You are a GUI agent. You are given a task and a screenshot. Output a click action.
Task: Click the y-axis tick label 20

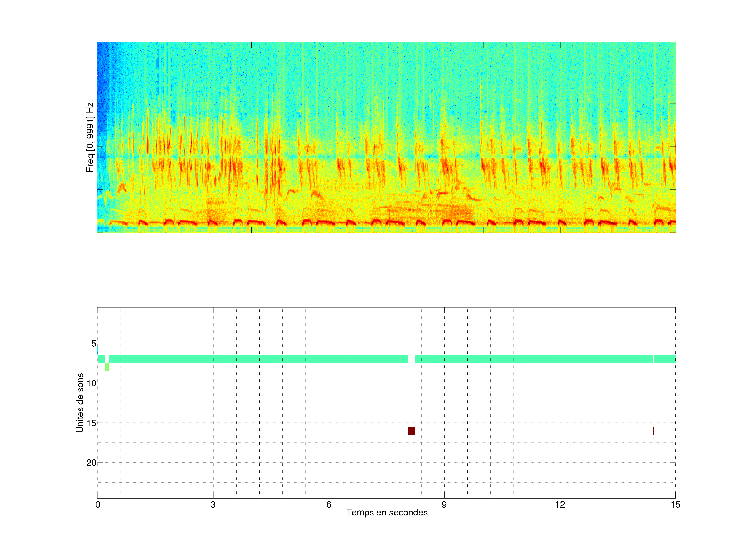coord(91,463)
